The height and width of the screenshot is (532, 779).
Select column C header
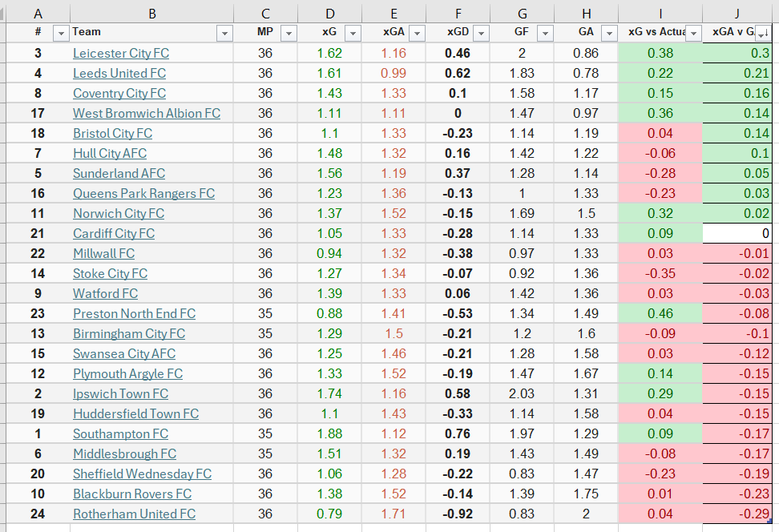coord(266,14)
